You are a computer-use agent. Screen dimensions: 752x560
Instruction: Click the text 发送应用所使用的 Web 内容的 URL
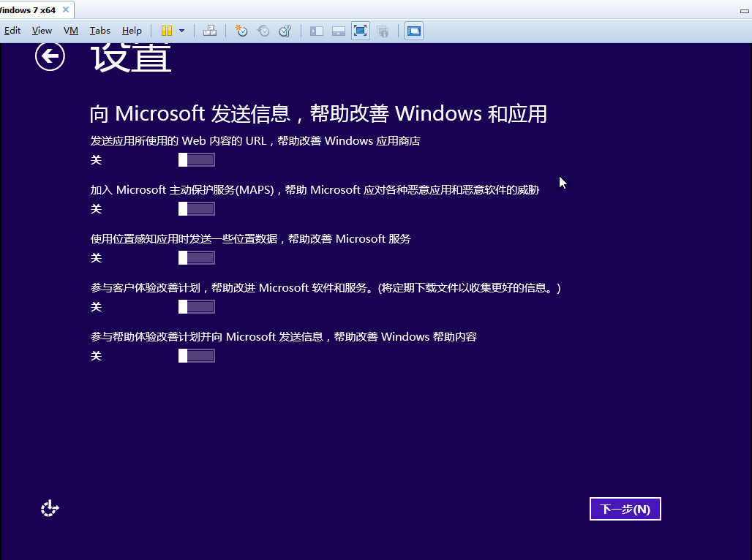tap(178, 141)
